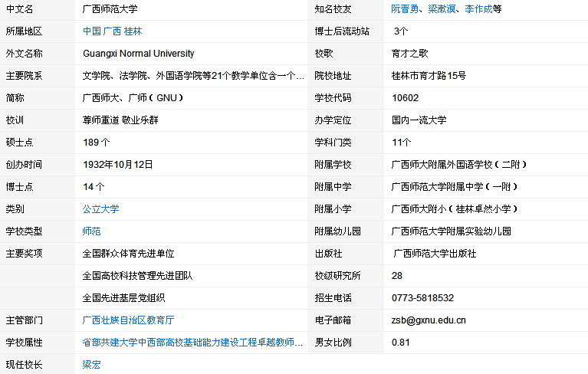Click the award 全国先进基层党组织

[123, 298]
